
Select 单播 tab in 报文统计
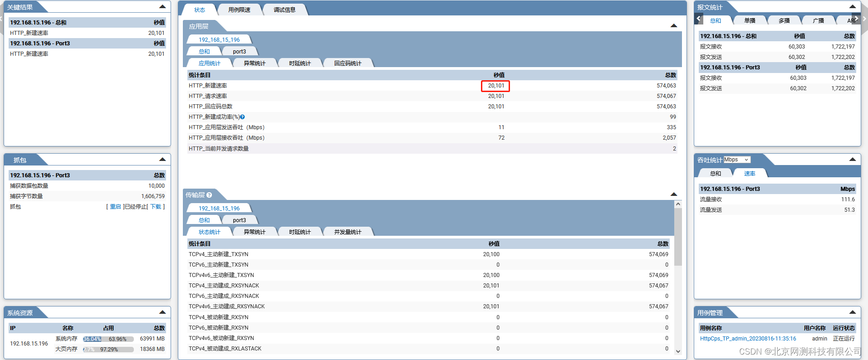click(x=750, y=21)
